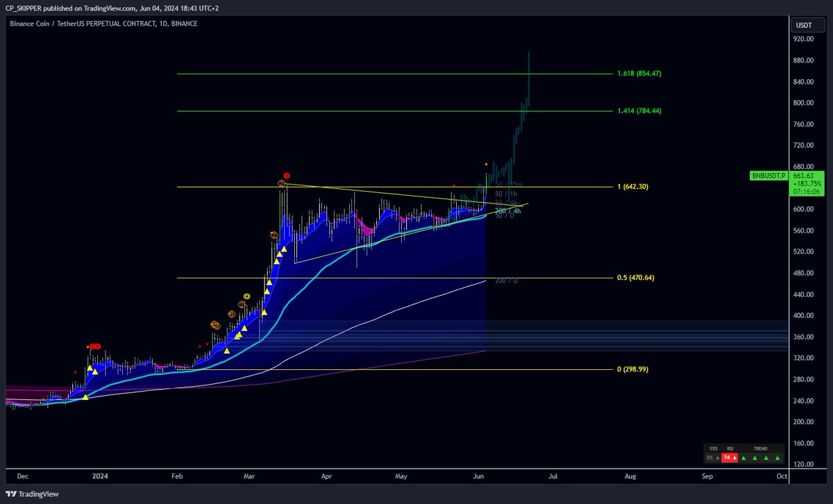
Task: Click the green 74 RSI up-arrow cell
Action: pos(729,458)
